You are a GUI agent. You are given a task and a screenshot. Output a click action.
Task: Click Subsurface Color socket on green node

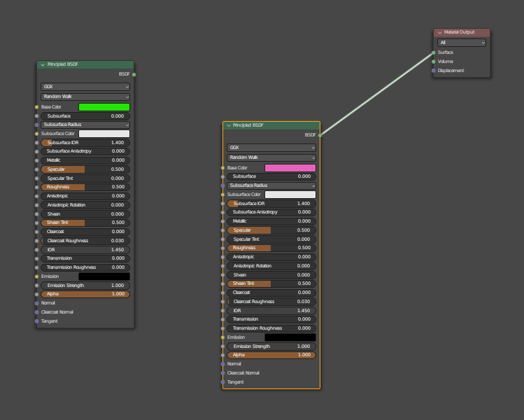point(37,134)
